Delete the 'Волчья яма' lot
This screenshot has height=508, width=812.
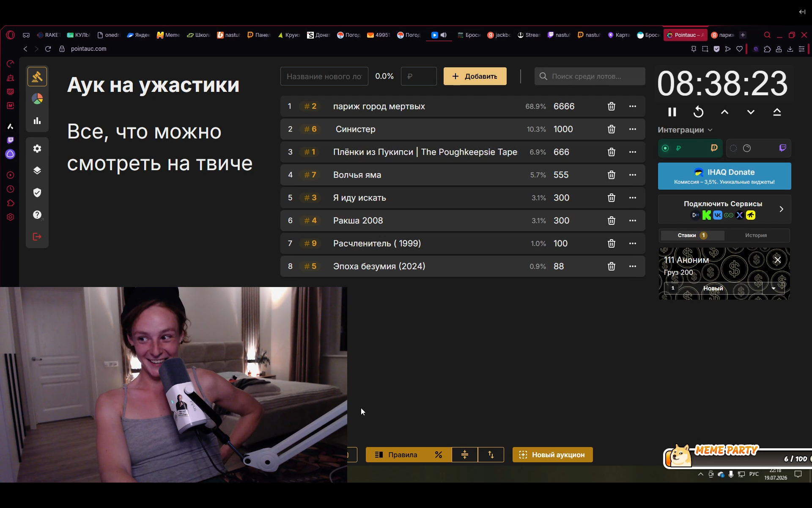pyautogui.click(x=612, y=175)
